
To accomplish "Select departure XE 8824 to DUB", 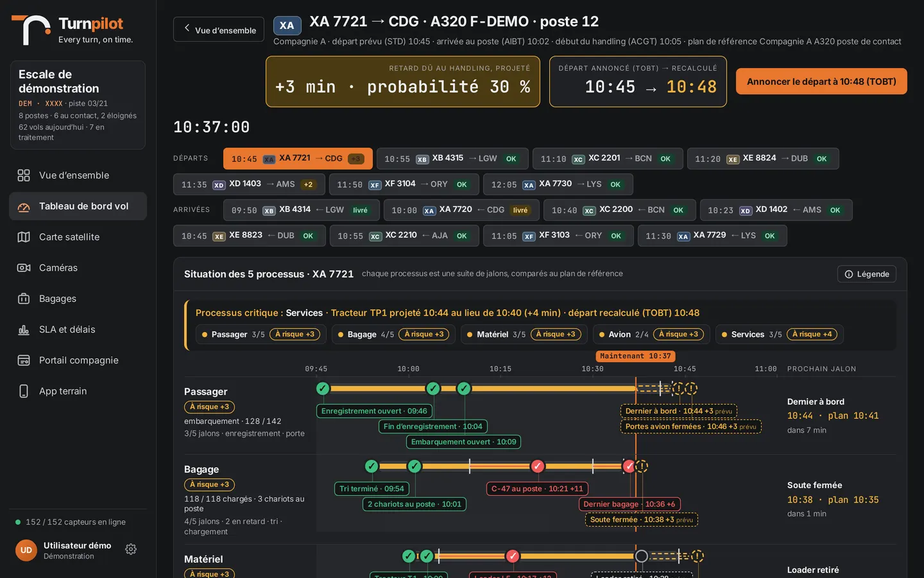I will pyautogui.click(x=763, y=159).
